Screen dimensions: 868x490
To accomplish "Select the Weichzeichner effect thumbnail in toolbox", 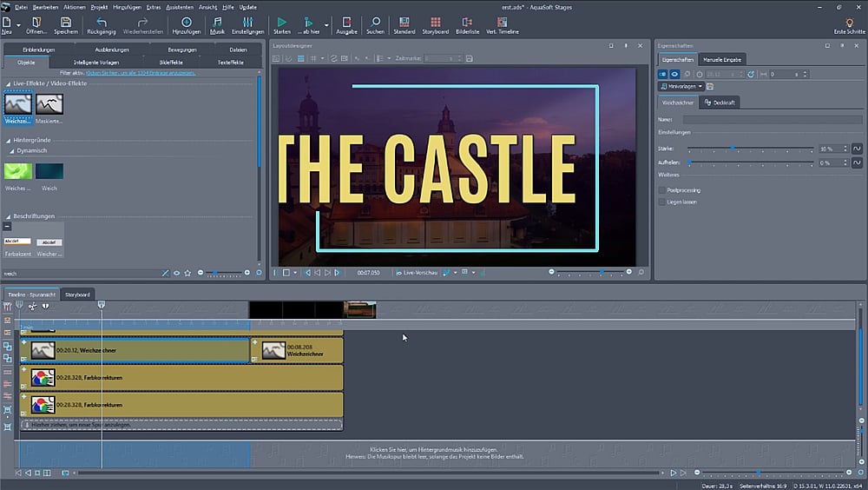I will pos(17,105).
